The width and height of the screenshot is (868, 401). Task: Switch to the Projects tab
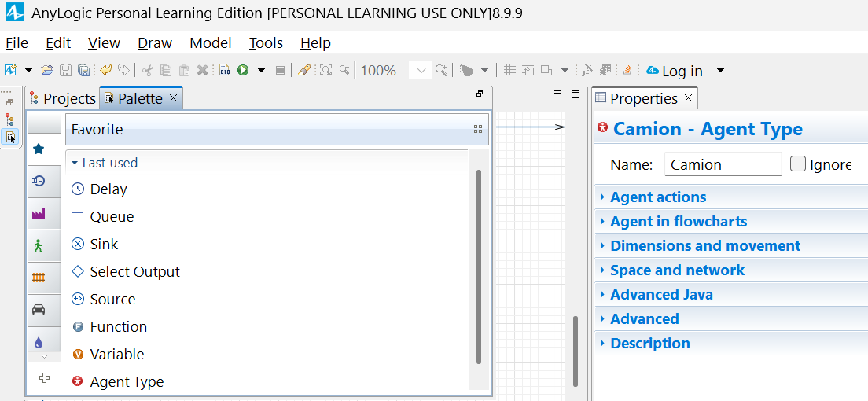(x=63, y=98)
